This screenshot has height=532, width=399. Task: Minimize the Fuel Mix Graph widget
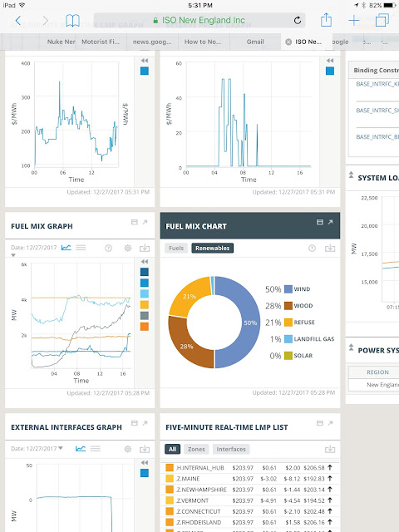tap(135, 222)
